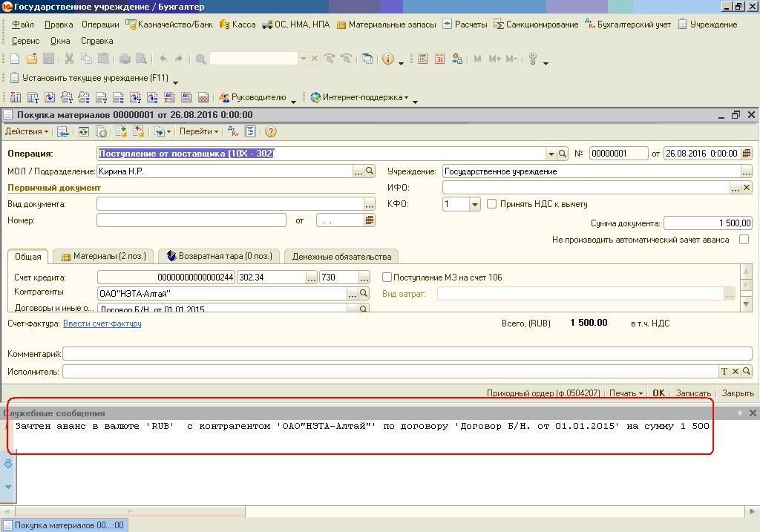Check the Поступление МЗ на счет 106 box

point(387,278)
